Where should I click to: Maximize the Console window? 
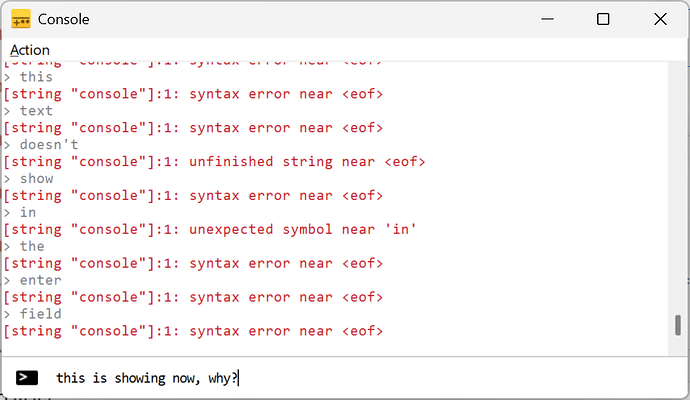click(x=603, y=19)
